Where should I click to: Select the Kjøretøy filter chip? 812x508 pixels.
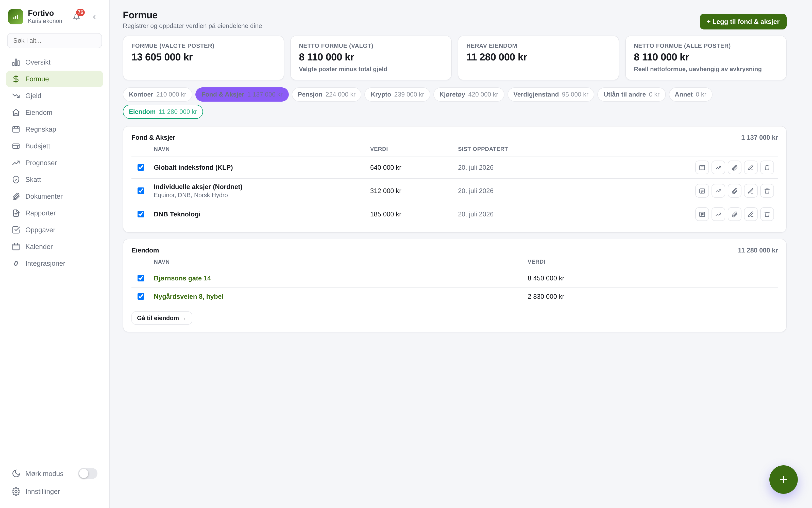469,94
